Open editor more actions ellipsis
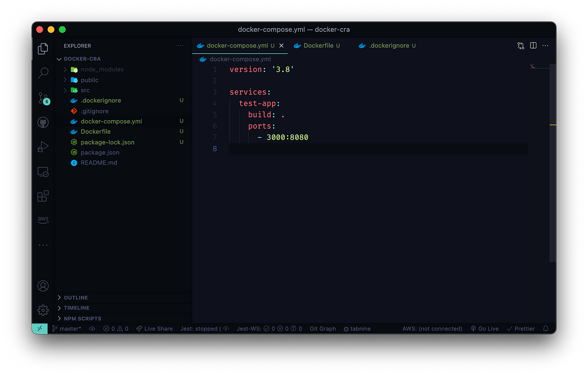 tap(545, 46)
